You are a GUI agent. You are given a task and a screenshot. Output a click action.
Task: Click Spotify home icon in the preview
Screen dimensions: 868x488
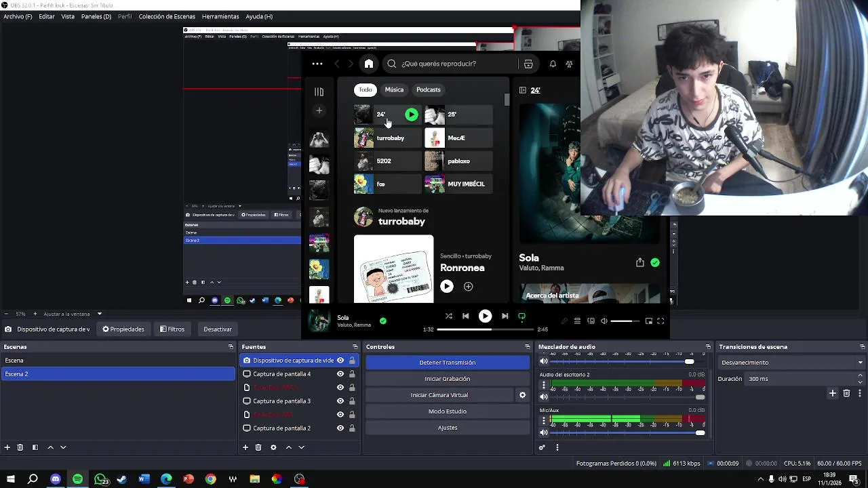(x=369, y=64)
